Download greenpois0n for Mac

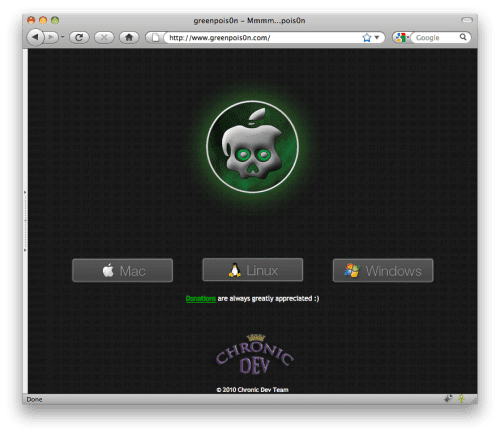tap(122, 270)
